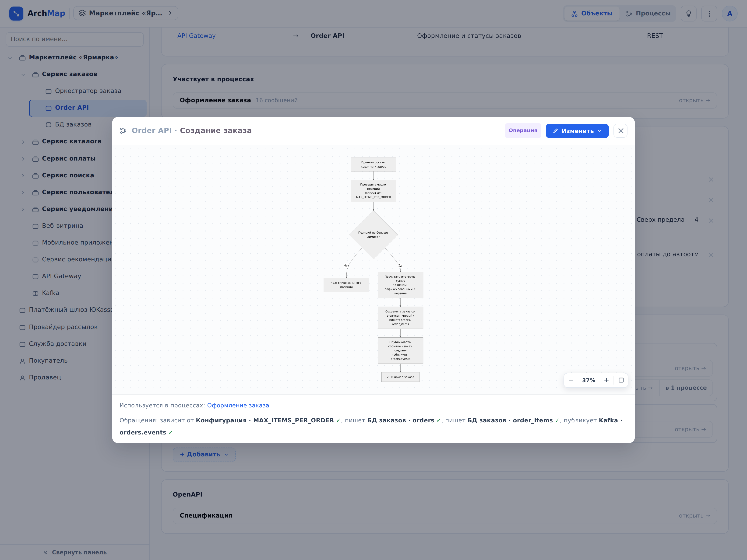
Task: Expand the Сервис каталога tree node
Action: 23,142
